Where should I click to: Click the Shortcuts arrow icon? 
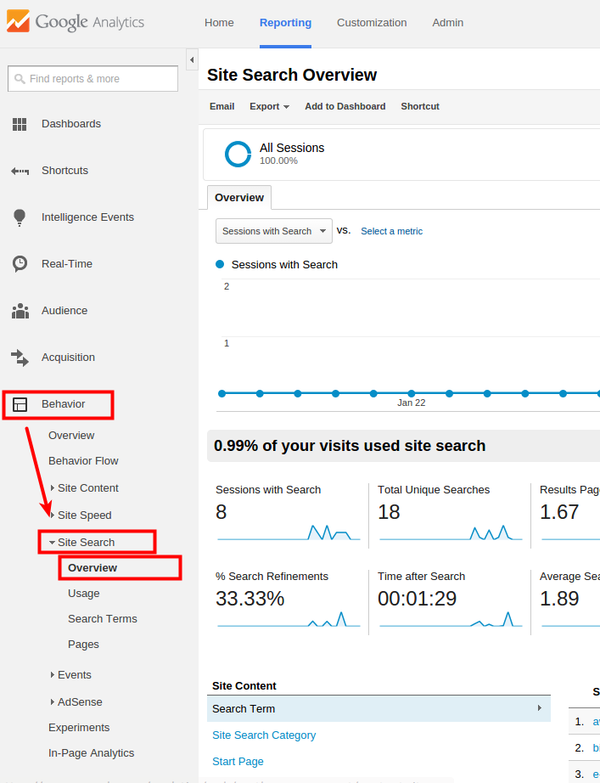click(19, 171)
